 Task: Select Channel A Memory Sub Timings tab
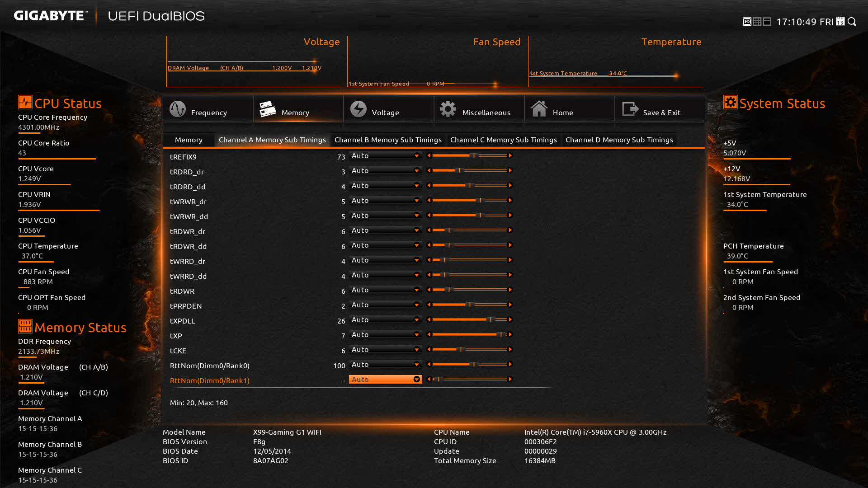coord(272,140)
